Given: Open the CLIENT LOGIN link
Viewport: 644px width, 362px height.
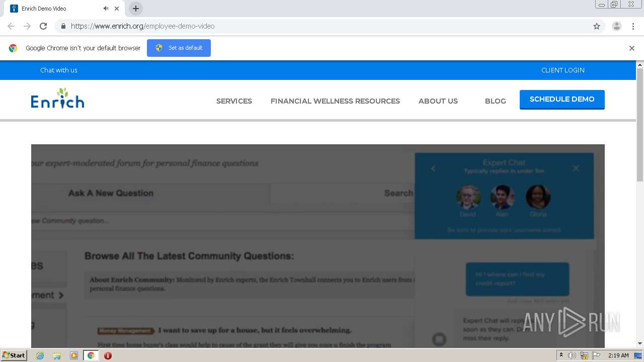Looking at the screenshot, I should [x=563, y=70].
